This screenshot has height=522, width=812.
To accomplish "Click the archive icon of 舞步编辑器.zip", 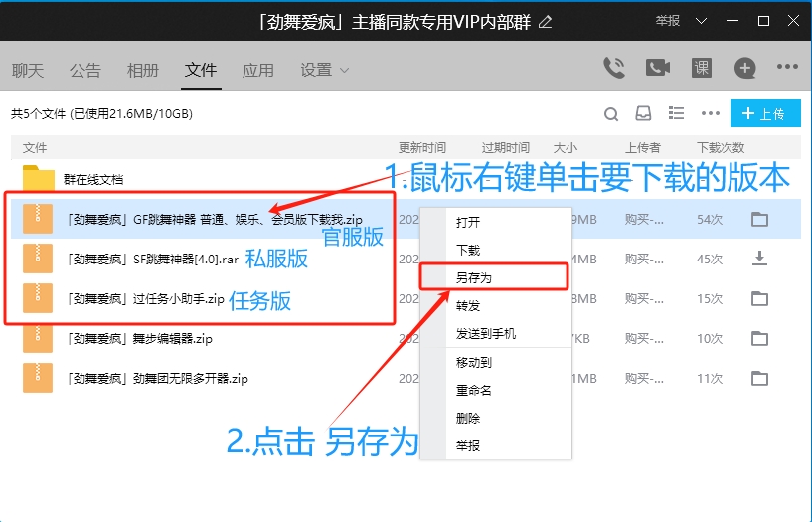I will tap(38, 338).
